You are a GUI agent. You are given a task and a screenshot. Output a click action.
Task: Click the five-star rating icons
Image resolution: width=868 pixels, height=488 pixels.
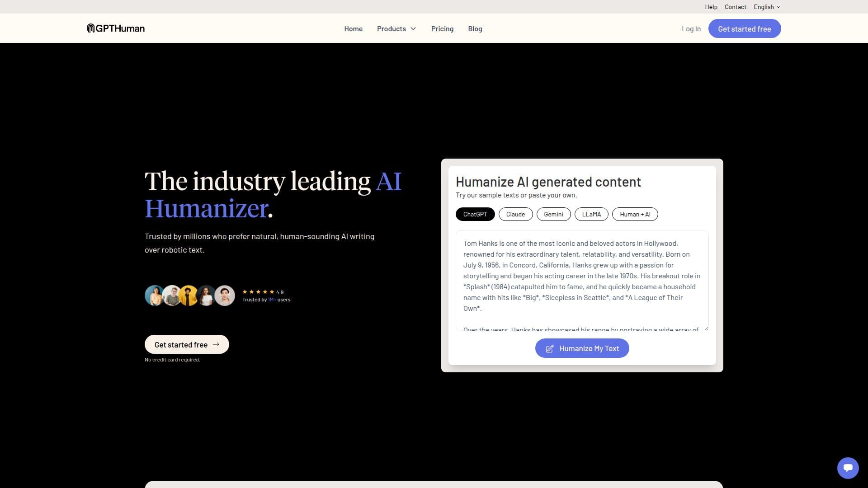coord(258,292)
